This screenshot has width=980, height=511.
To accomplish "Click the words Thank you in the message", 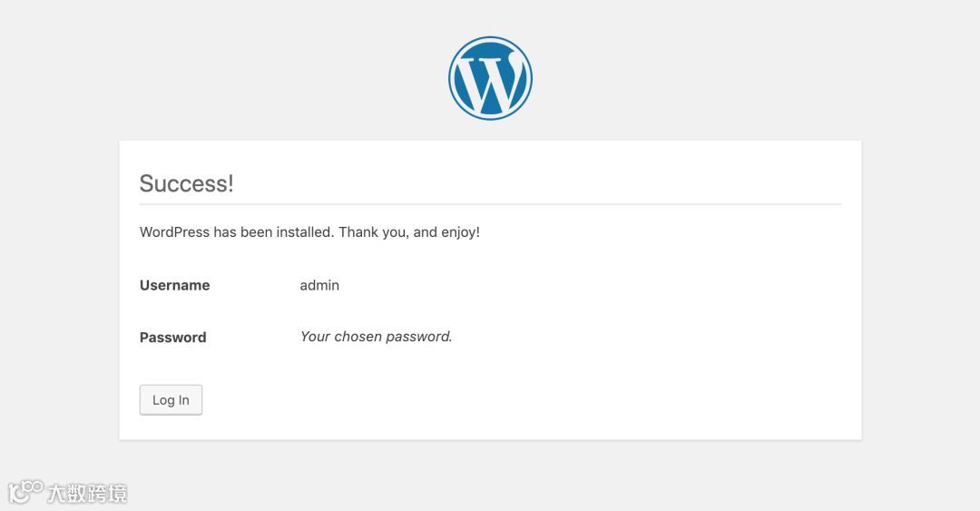I will pyautogui.click(x=372, y=232).
